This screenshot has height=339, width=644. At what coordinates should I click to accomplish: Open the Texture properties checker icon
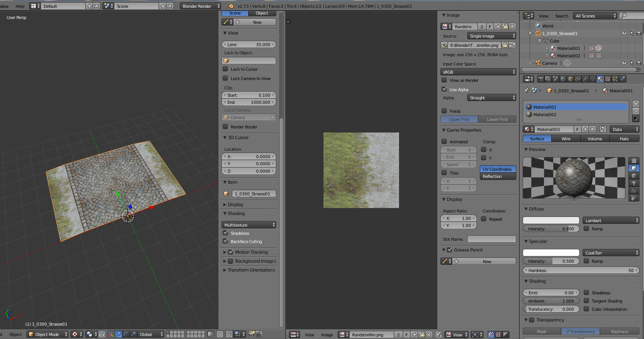click(x=608, y=79)
